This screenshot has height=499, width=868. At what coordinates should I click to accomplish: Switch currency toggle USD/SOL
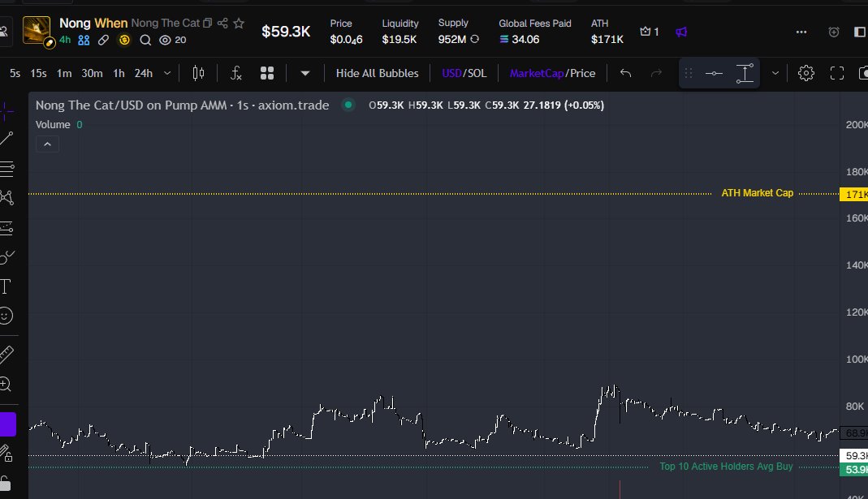[464, 73]
